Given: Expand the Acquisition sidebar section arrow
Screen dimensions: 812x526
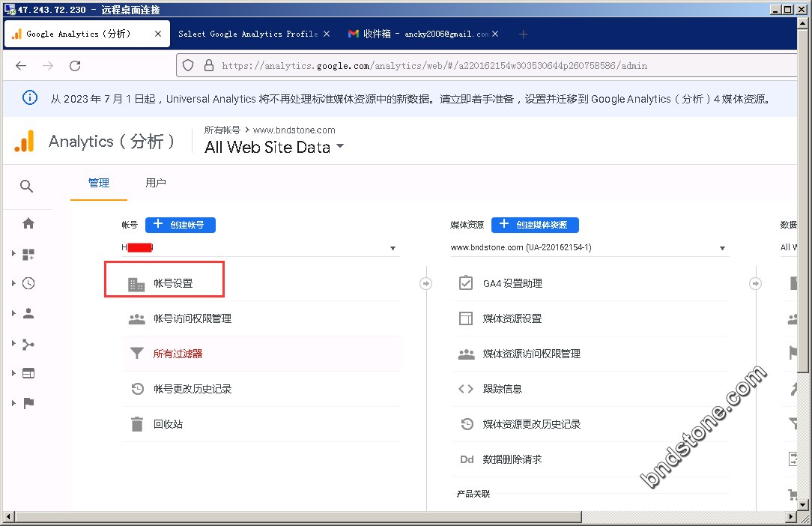Looking at the screenshot, I should coord(13,343).
